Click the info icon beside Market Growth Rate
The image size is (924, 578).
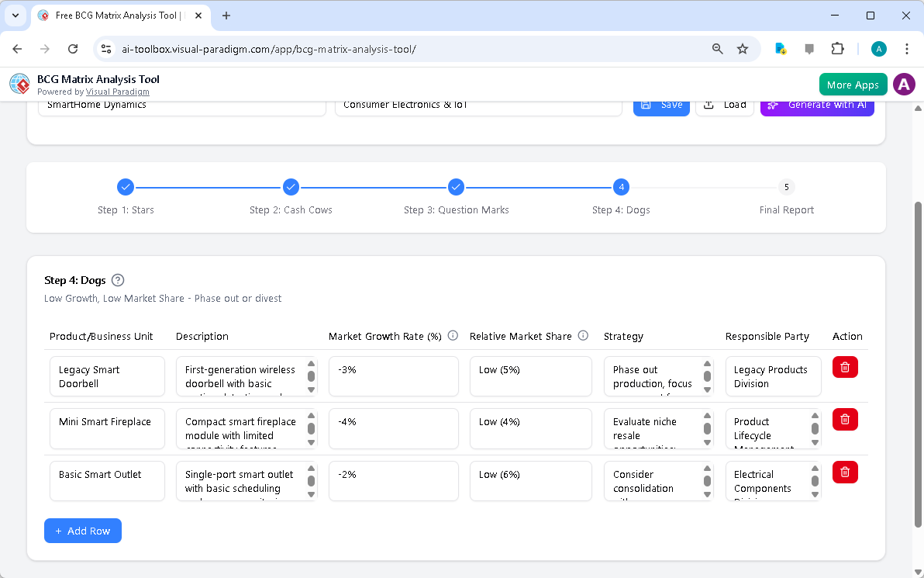coord(453,335)
